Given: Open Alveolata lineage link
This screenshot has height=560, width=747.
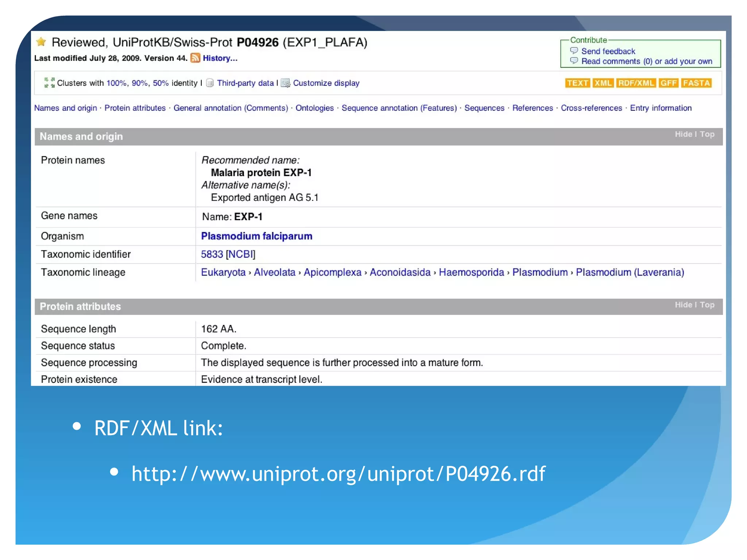Looking at the screenshot, I should click(x=274, y=272).
